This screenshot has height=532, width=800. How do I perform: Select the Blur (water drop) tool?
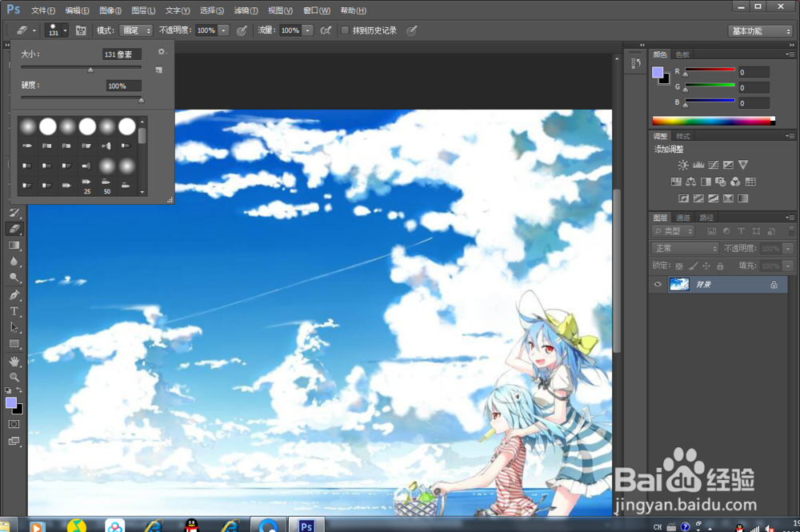point(14,262)
